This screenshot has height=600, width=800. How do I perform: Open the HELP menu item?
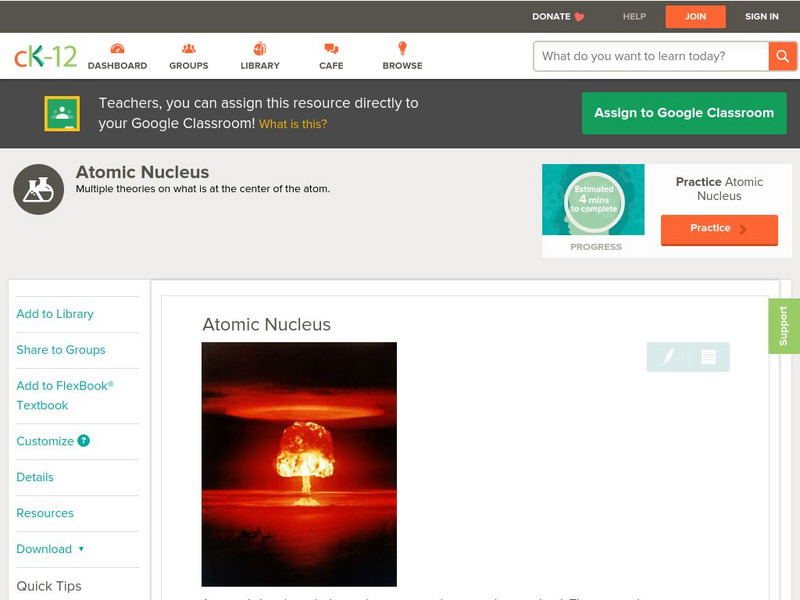(x=632, y=16)
